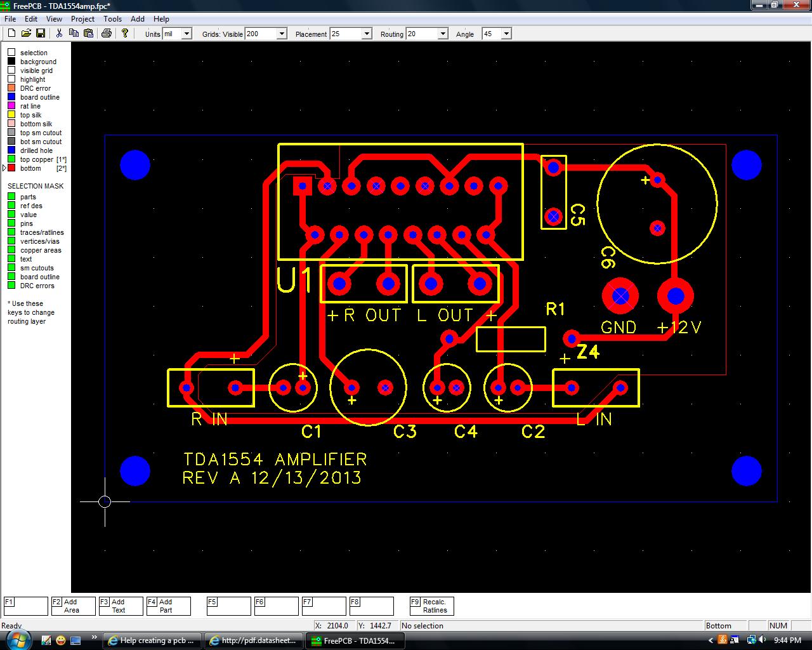
Task: Click the top silk yellow swatch
Action: 11,115
